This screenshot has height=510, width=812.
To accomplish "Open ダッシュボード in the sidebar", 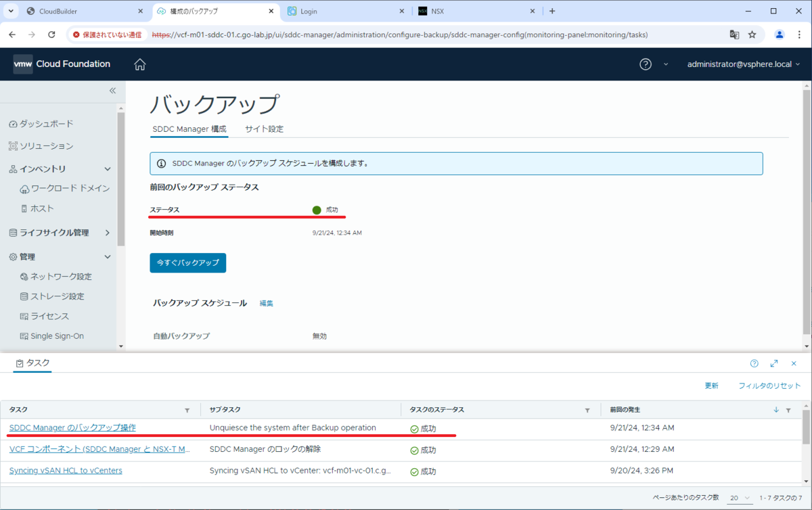I will 41,124.
